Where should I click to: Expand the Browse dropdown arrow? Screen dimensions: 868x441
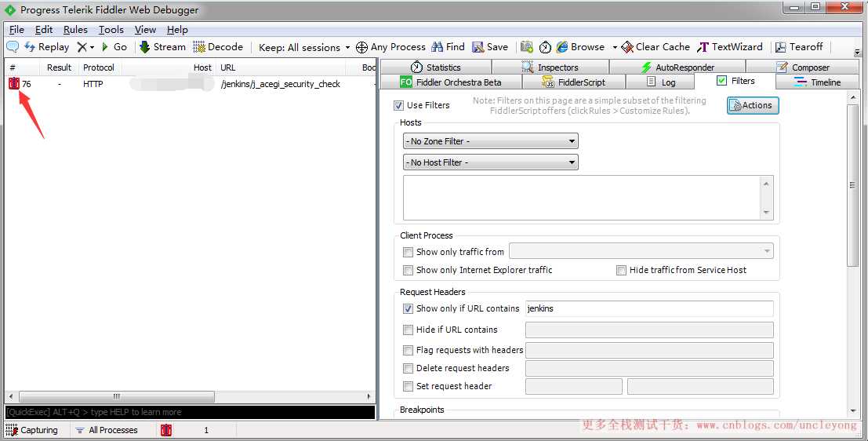point(615,48)
